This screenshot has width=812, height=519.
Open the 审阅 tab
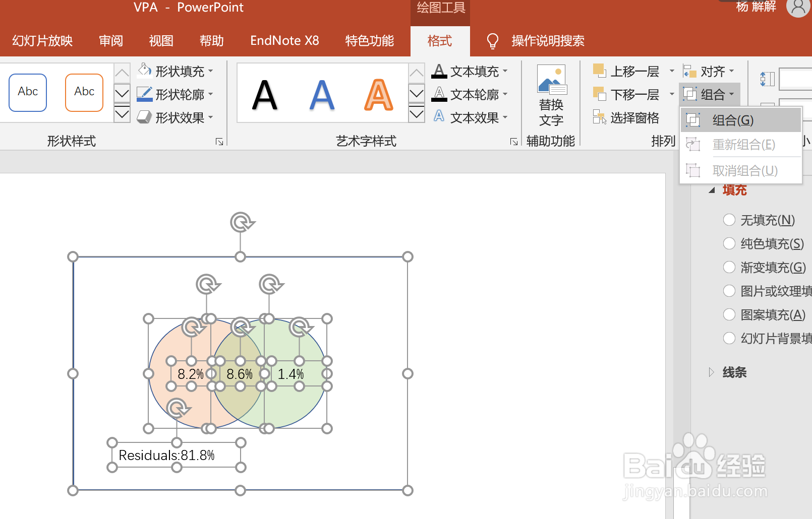pyautogui.click(x=111, y=41)
